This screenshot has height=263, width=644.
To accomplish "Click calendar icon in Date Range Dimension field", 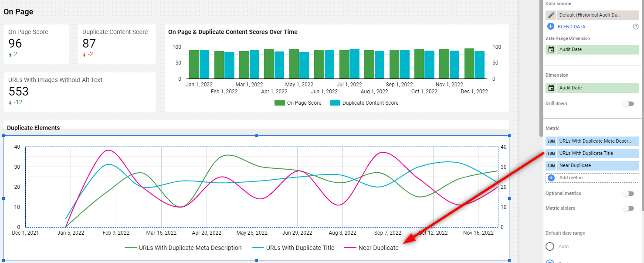I will (551, 50).
